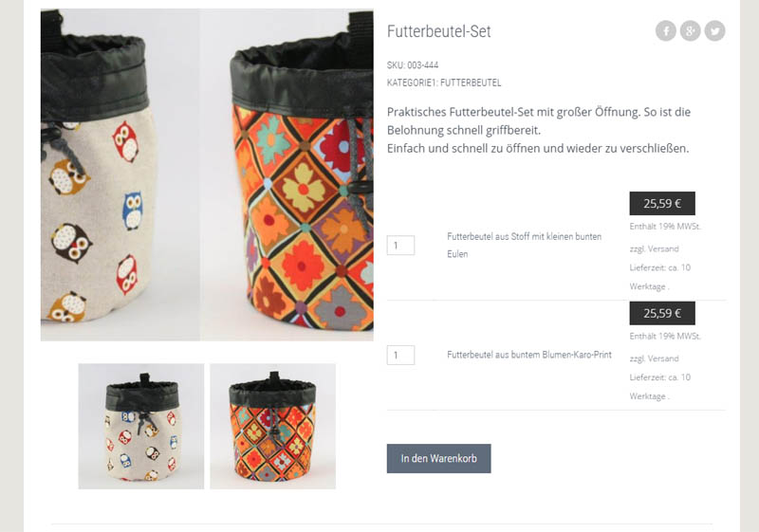Add items with In den Warenkorb

pos(438,458)
